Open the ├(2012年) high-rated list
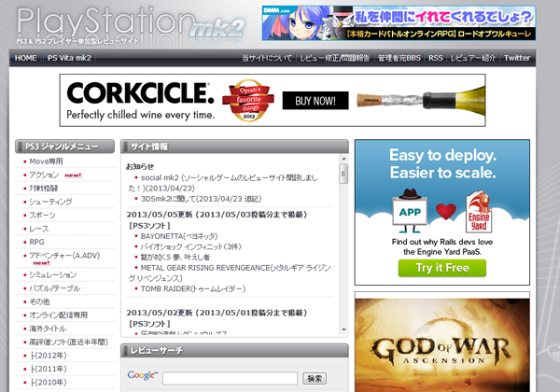Image resolution: width=560 pixels, height=392 pixels. point(49,356)
